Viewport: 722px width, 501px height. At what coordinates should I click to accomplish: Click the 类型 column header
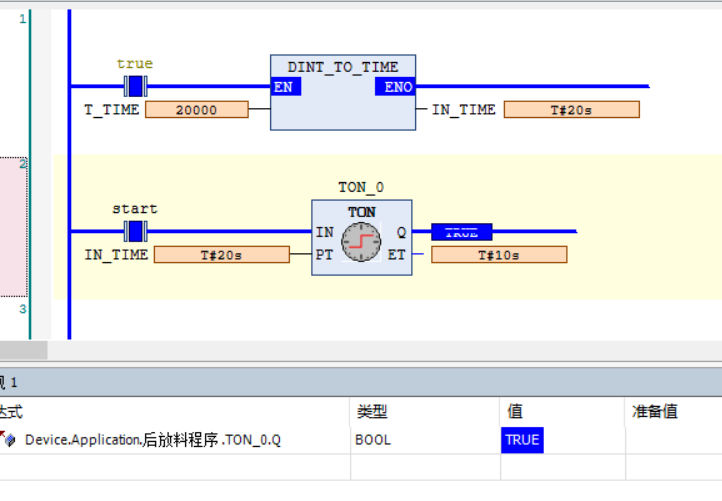pyautogui.click(x=372, y=411)
